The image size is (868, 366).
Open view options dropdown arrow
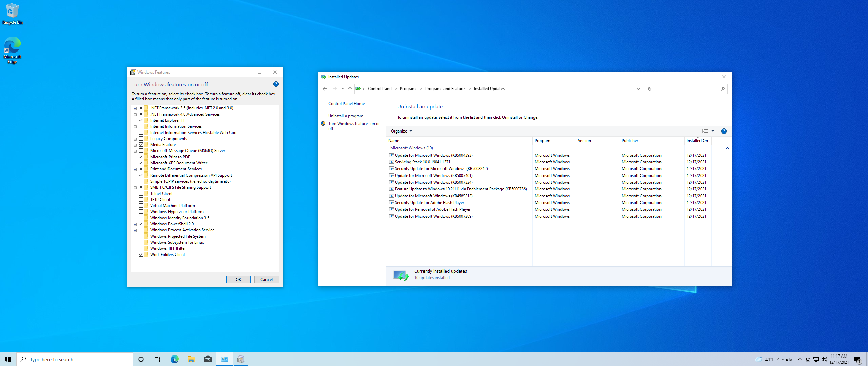713,131
